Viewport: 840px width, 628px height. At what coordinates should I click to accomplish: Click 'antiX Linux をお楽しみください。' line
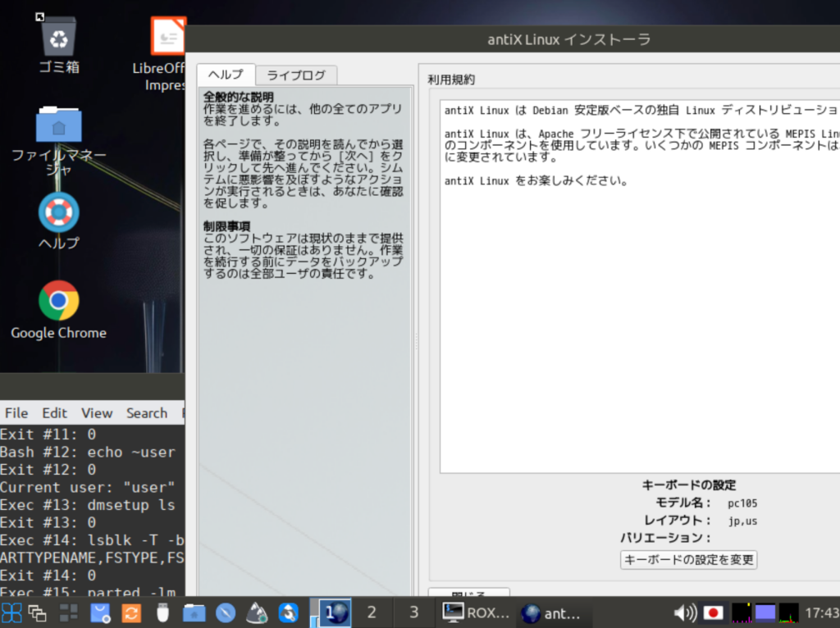pyautogui.click(x=536, y=180)
